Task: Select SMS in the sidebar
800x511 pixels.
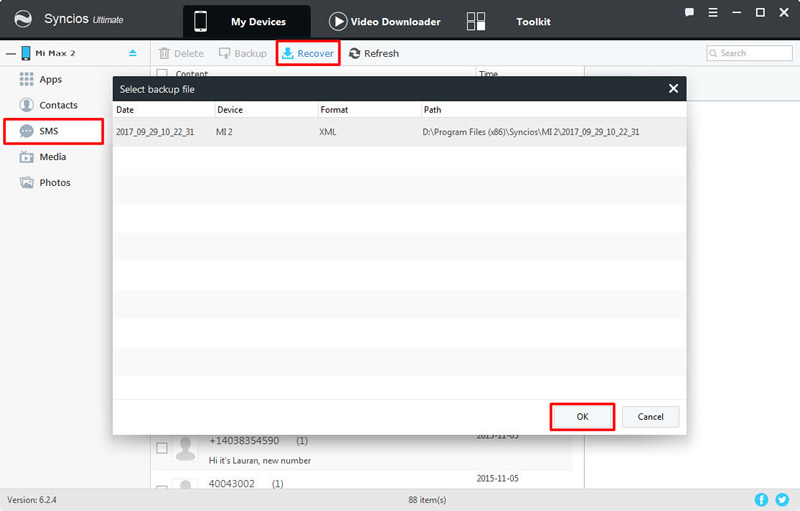Action: (x=54, y=131)
